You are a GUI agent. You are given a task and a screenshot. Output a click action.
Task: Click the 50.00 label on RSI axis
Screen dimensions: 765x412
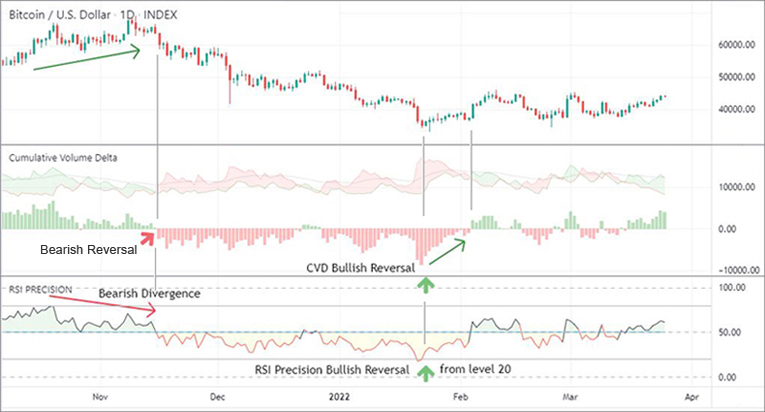point(730,332)
